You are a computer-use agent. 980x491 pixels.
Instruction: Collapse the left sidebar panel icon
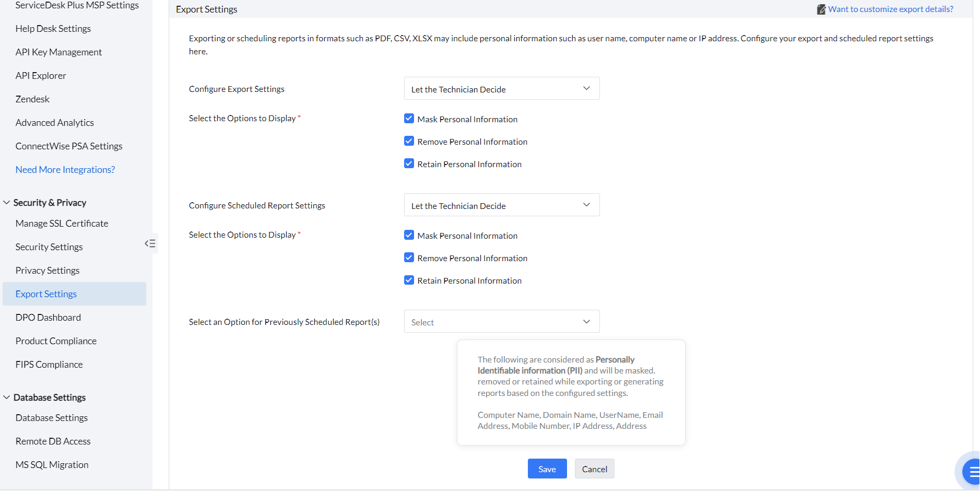click(x=150, y=243)
